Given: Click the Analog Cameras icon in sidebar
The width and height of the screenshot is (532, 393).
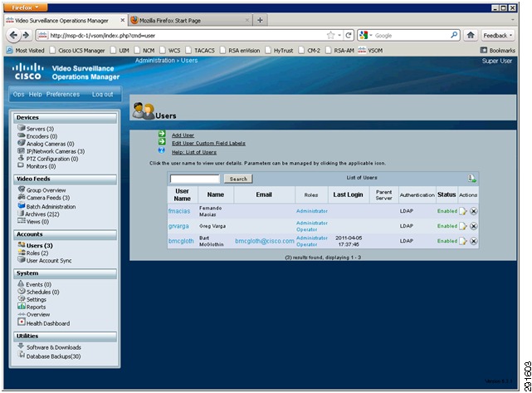Looking at the screenshot, I should [x=22, y=143].
